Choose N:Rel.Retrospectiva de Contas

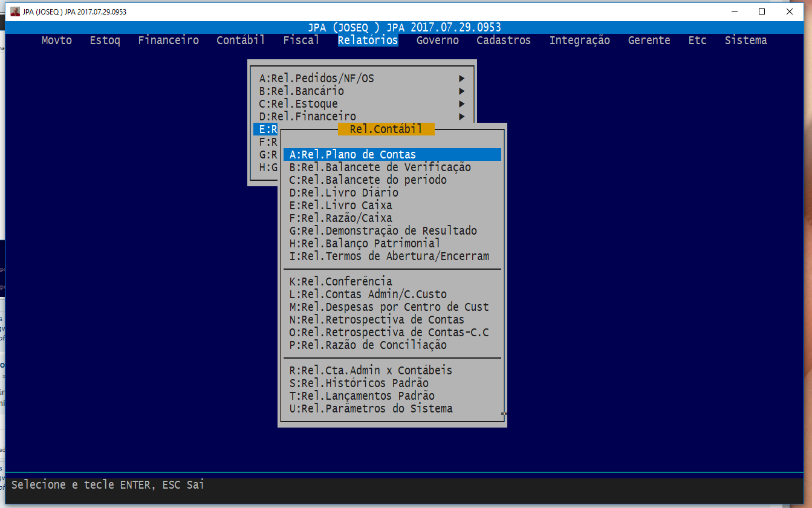click(x=392, y=320)
